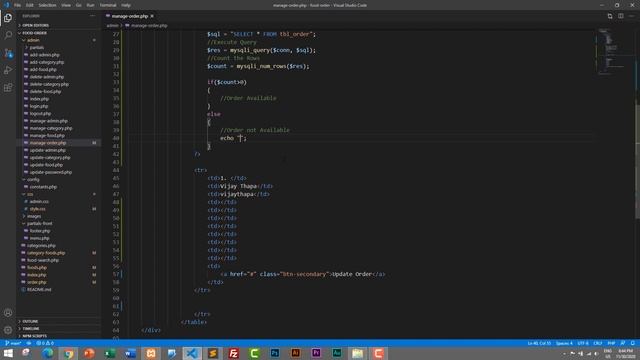Click CRLF line ending in status bar
Image resolution: width=640 pixels, height=360 pixels.
tap(598, 343)
